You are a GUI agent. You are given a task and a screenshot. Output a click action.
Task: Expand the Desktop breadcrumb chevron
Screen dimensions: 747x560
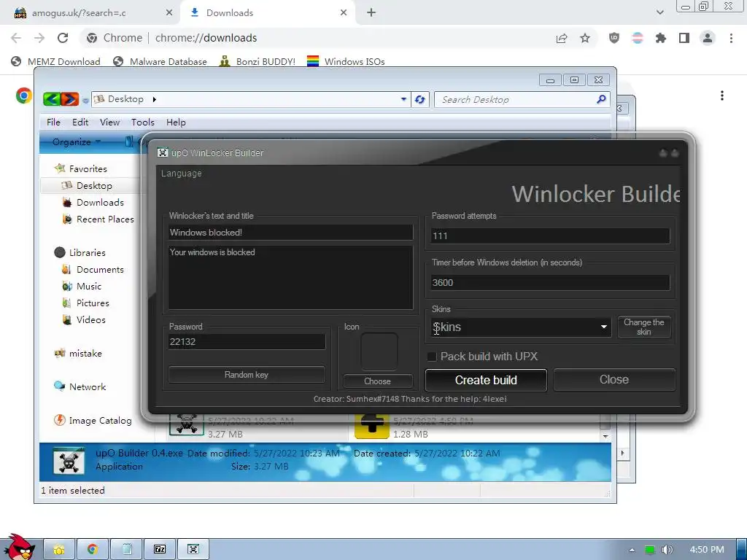(155, 99)
